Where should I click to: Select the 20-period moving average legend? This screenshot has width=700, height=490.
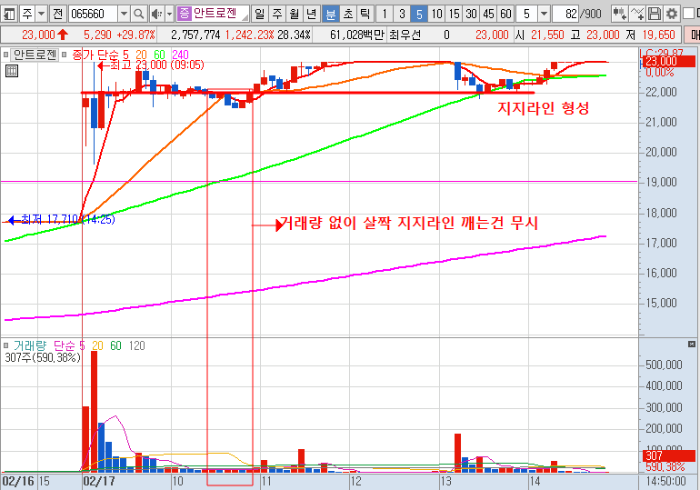(141, 55)
